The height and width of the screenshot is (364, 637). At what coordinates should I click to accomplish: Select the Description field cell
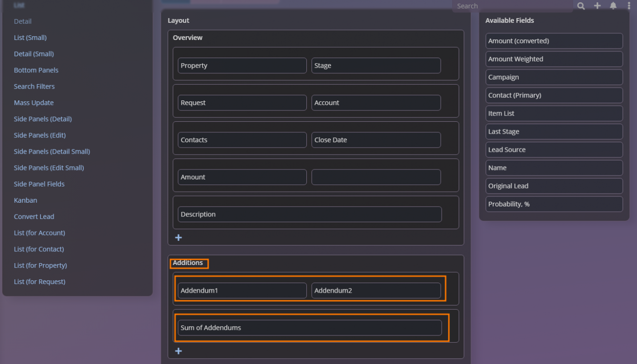[310, 214]
